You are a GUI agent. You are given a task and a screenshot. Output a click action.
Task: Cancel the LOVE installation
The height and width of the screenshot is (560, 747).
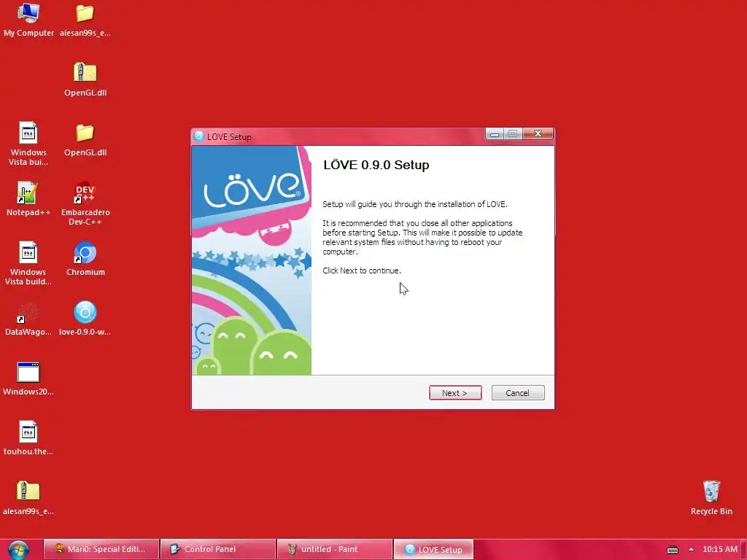point(518,393)
